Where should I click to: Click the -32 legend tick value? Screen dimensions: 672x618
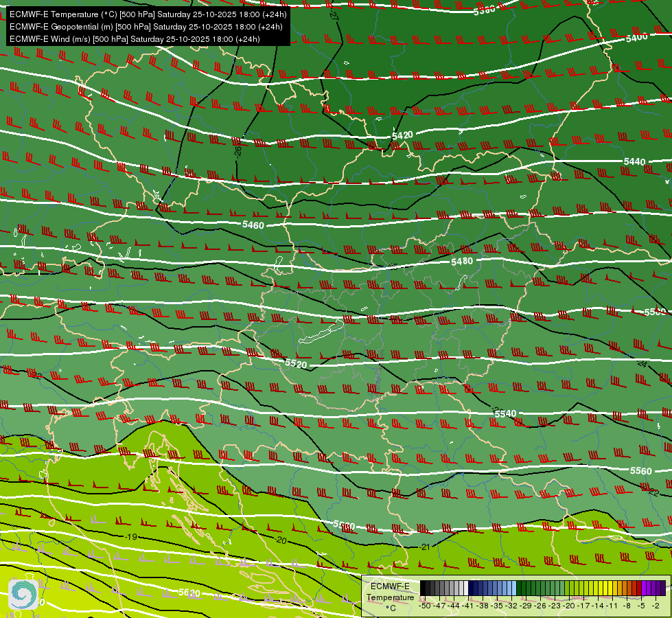(511, 606)
